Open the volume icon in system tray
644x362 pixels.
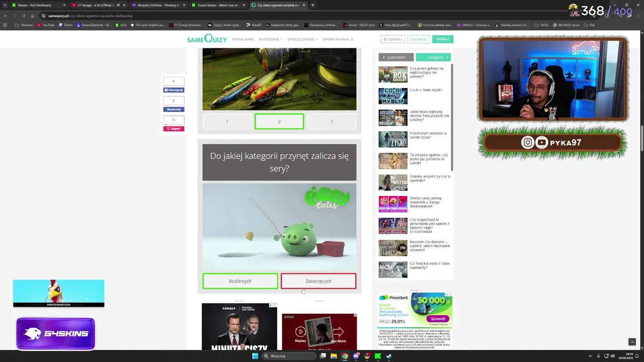point(613,356)
